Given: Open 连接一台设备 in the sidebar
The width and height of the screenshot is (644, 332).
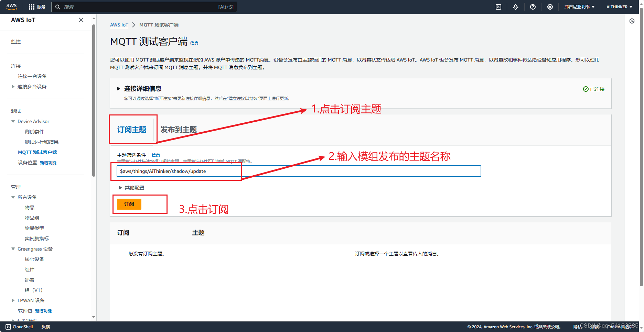Looking at the screenshot, I should point(32,76).
